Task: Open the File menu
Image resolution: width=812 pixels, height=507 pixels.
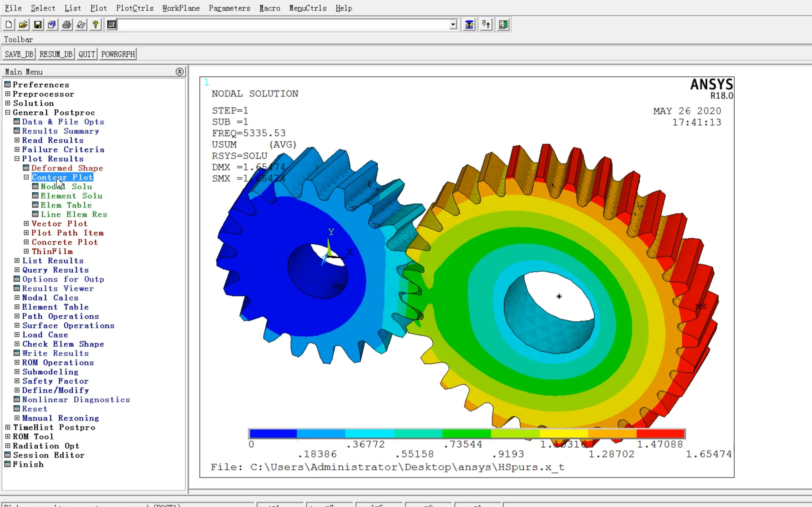Action: 13,8
